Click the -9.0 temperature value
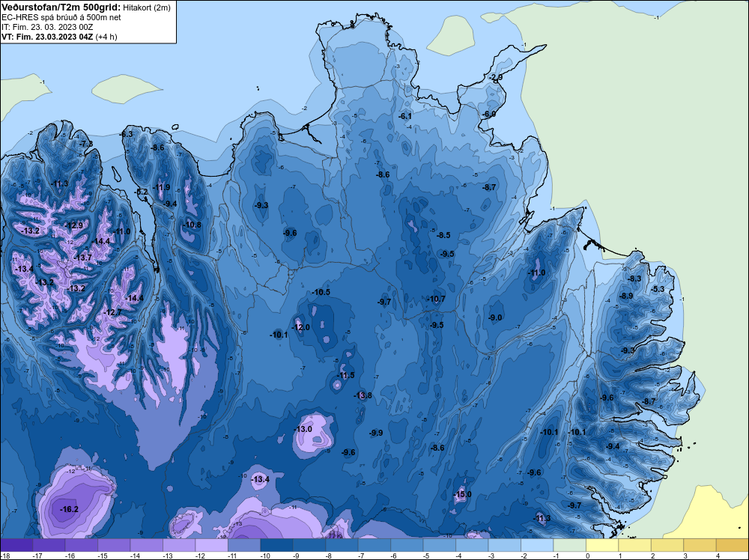The height and width of the screenshot is (560, 749). click(x=495, y=317)
